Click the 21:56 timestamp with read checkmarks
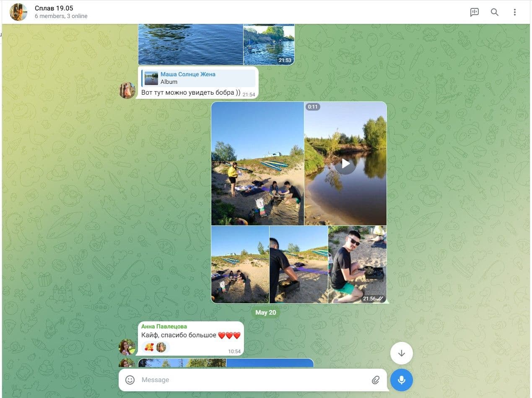The image size is (532, 398). (373, 299)
